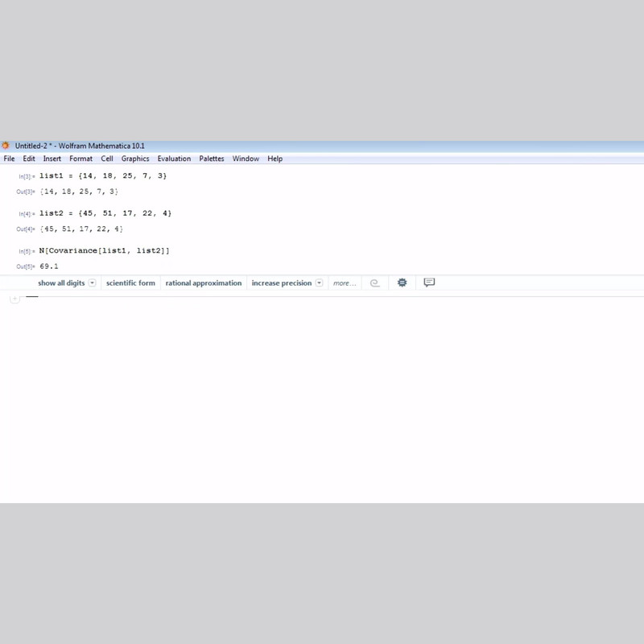Click the Mathematica app icon in title bar
Image resolution: width=644 pixels, height=644 pixels.
(x=6, y=146)
